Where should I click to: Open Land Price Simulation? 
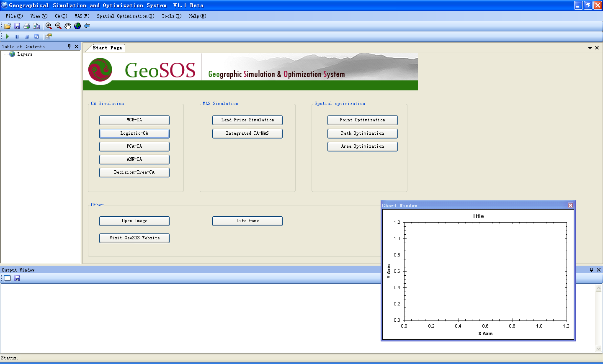pyautogui.click(x=247, y=120)
